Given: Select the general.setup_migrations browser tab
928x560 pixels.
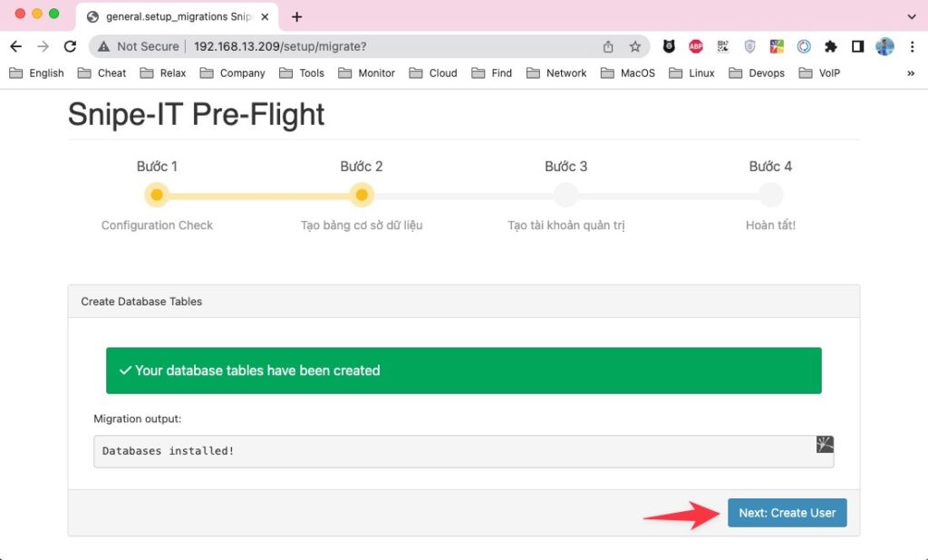Looking at the screenshot, I should pyautogui.click(x=178, y=16).
